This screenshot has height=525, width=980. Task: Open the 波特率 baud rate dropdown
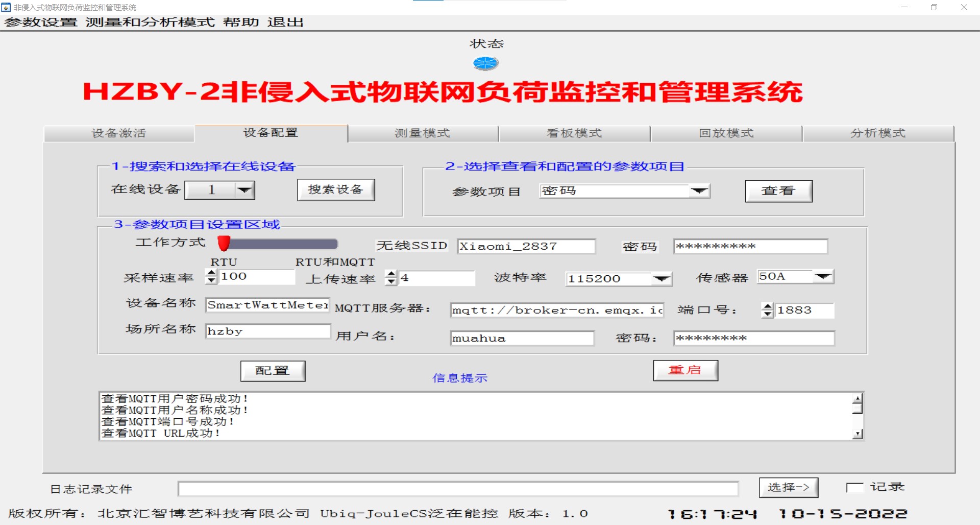click(x=661, y=279)
